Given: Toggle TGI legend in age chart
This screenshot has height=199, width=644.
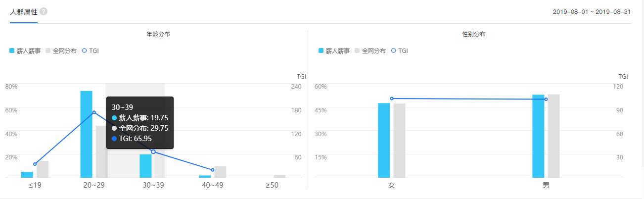Looking at the screenshot, I should (x=90, y=50).
